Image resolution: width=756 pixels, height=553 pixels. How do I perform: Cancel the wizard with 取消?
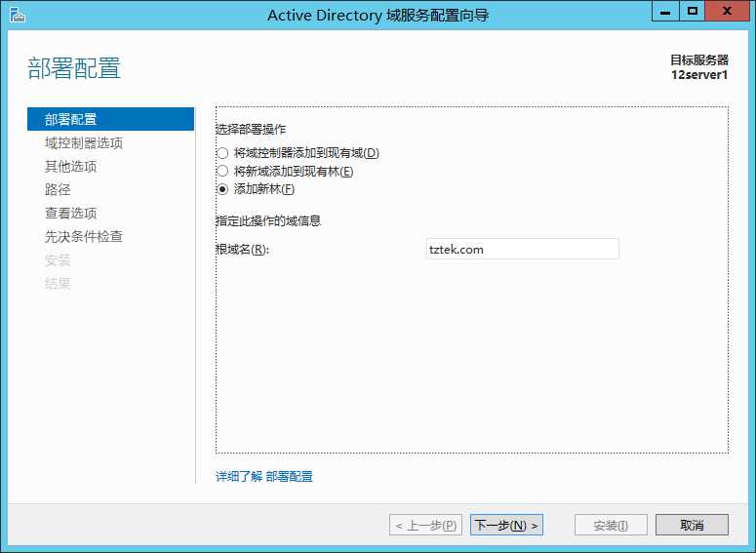point(692,525)
